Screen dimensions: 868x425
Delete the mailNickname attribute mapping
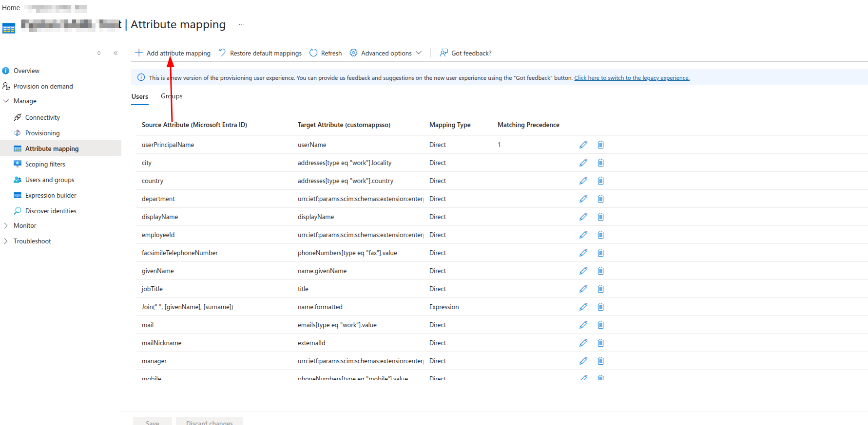click(600, 343)
